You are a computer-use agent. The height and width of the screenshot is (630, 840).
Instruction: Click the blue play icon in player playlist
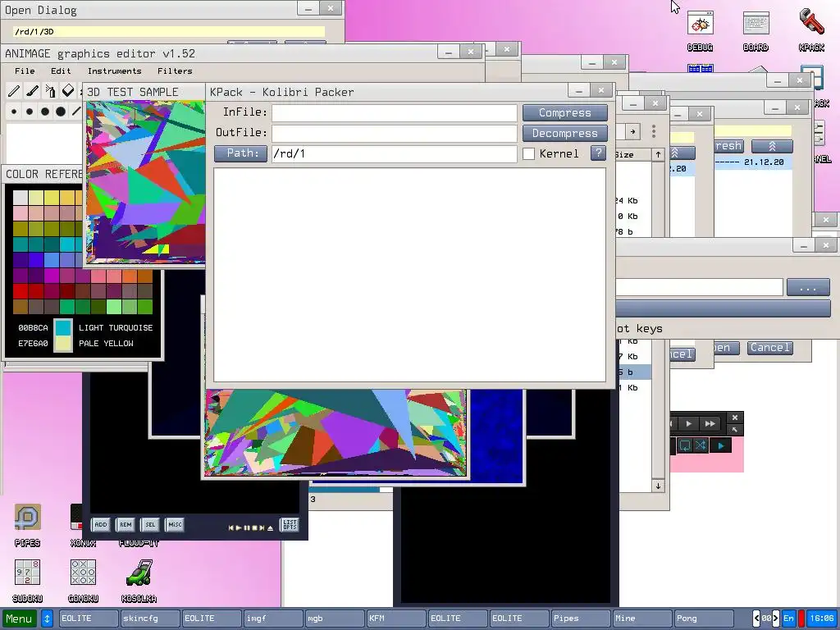(x=721, y=445)
